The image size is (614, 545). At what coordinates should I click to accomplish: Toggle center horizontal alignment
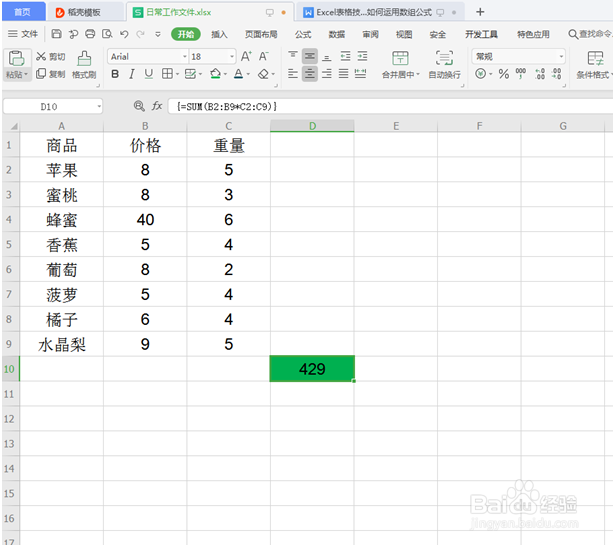(310, 74)
